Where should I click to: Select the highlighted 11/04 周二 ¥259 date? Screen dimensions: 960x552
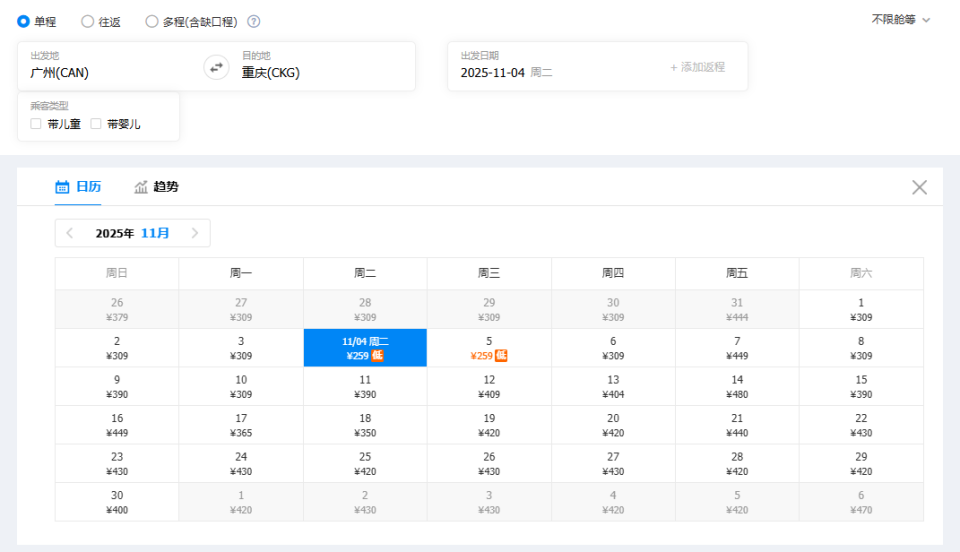click(x=365, y=348)
